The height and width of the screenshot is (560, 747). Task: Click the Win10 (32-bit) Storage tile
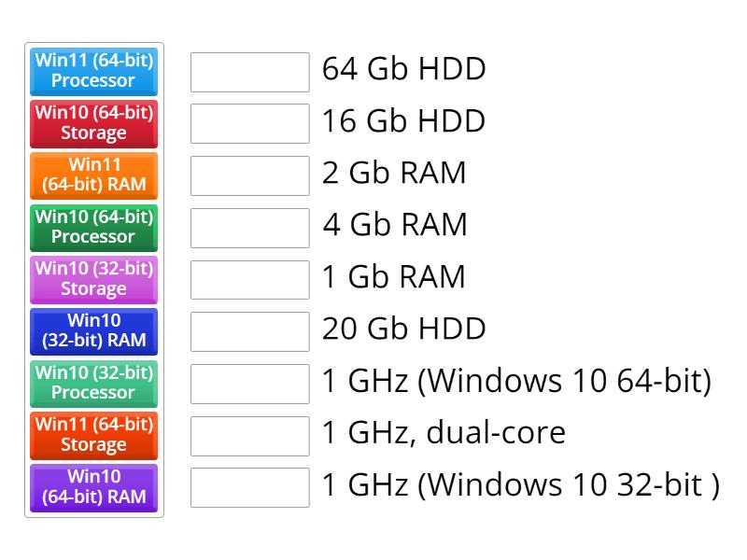coord(93,279)
